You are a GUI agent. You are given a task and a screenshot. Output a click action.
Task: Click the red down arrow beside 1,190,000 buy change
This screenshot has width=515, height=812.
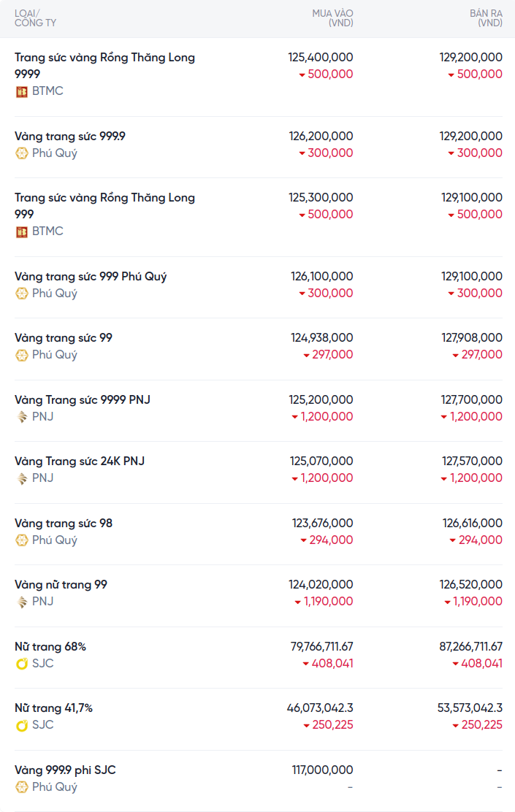(x=297, y=602)
